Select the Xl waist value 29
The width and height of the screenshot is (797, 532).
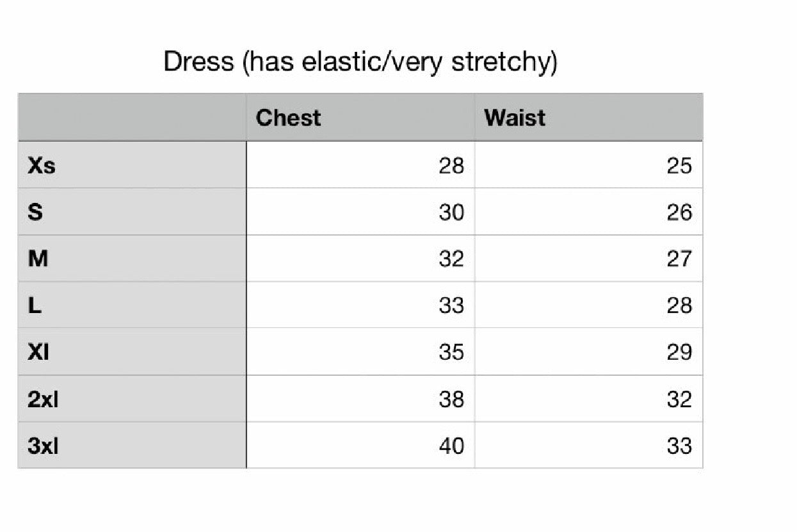click(x=679, y=352)
